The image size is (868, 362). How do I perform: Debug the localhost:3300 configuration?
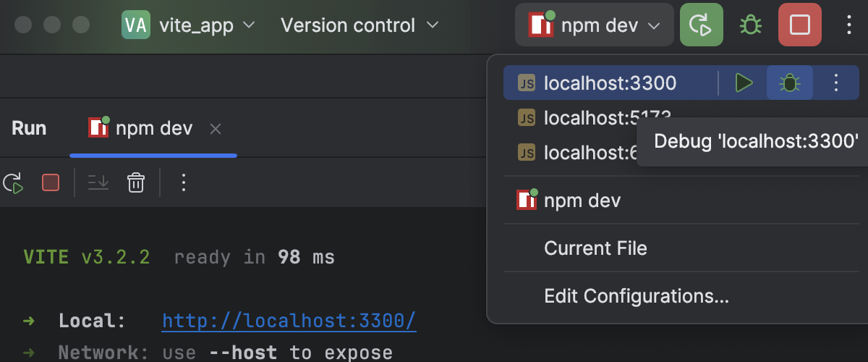790,83
